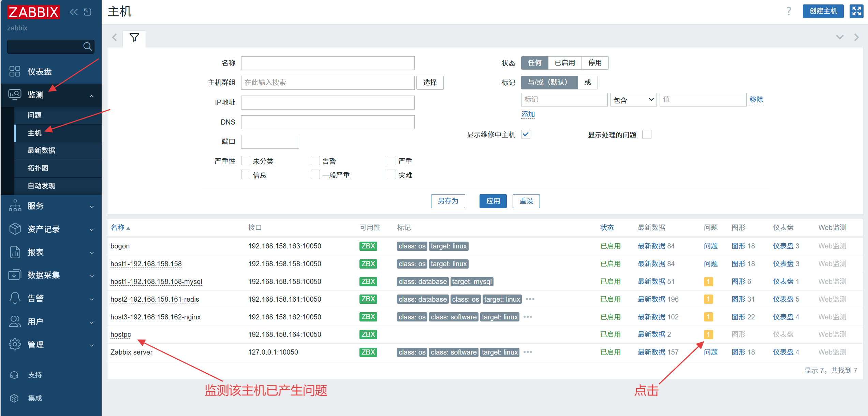Collapse the sidebar with double-chevron icon

point(74,12)
